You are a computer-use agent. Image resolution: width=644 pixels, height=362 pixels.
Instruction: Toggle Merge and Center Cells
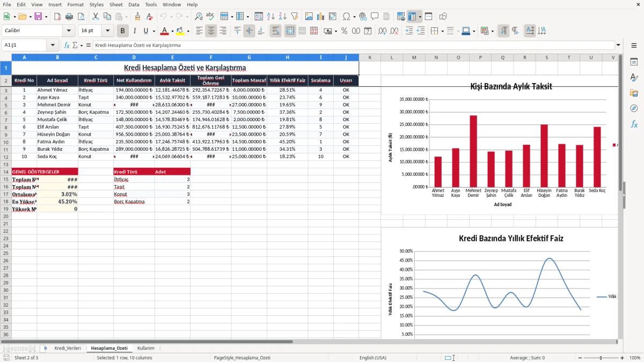click(290, 31)
